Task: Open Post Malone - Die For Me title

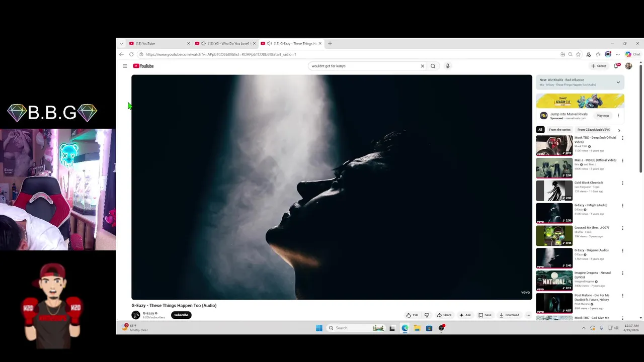Action: [592, 298]
